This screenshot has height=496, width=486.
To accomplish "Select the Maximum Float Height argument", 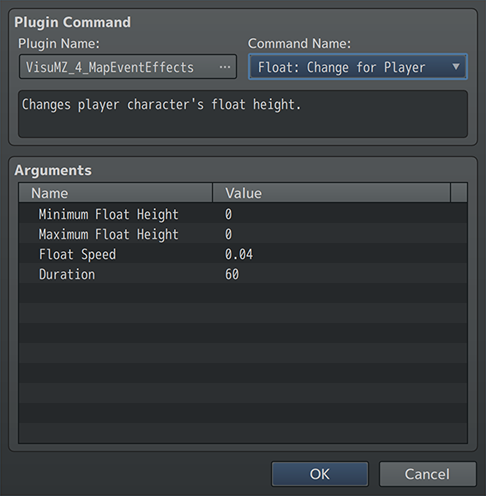I will tap(243, 233).
